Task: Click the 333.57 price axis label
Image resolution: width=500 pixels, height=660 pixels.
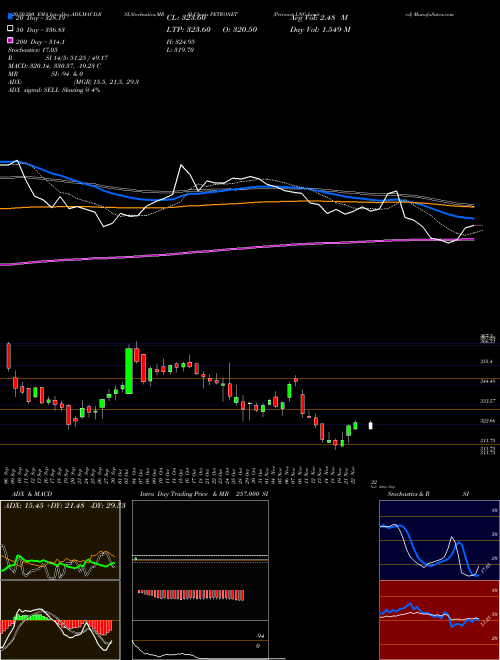Action: pos(488,401)
